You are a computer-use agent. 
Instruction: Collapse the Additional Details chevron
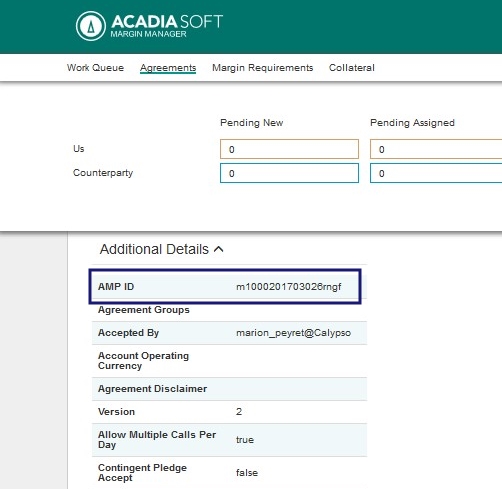click(218, 249)
